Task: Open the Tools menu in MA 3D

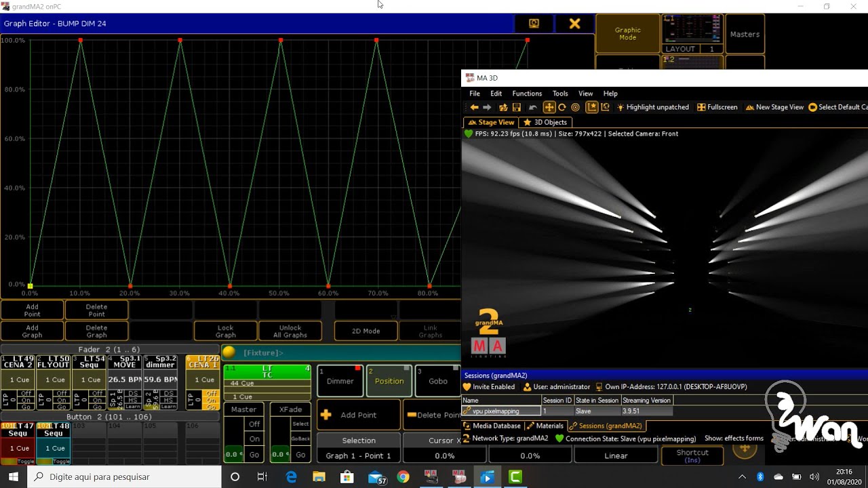Action: pos(560,94)
